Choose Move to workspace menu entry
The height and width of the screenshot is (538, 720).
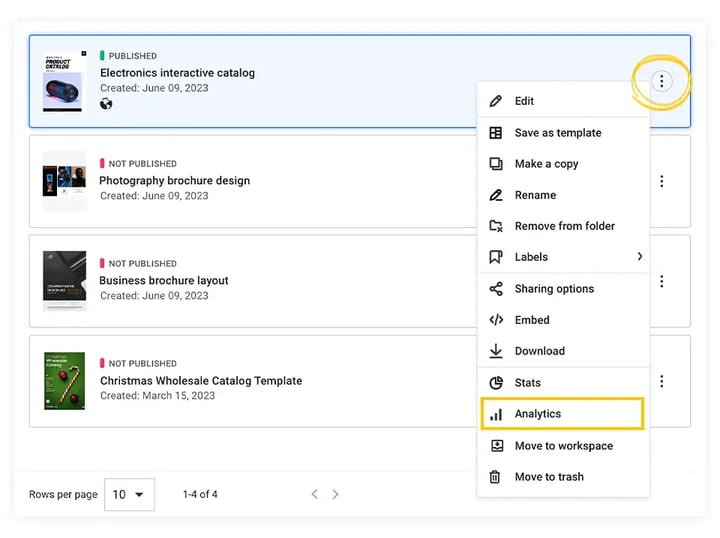click(563, 446)
